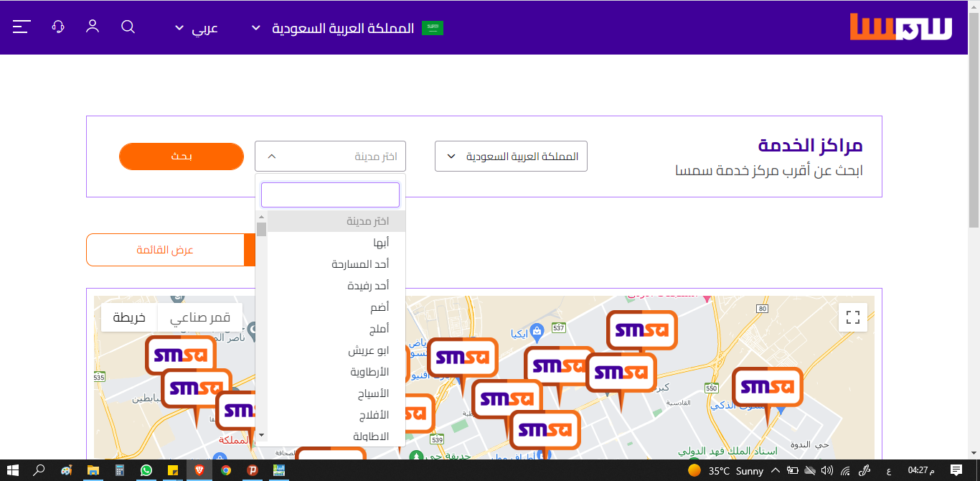This screenshot has width=980, height=481.
Task: Open WhatsApp from the taskbar
Action: point(146,470)
